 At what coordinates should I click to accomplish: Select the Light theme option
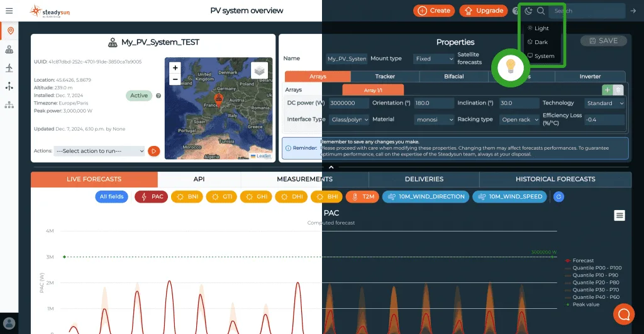[541, 28]
